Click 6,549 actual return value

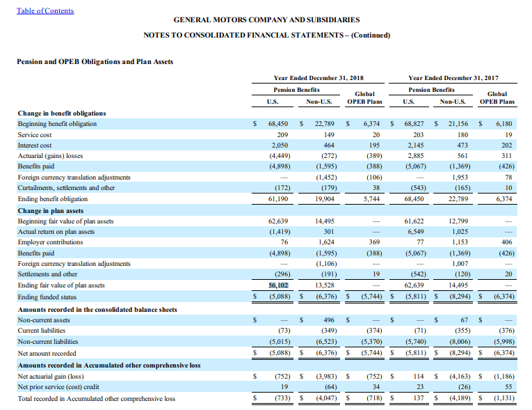pos(416,232)
